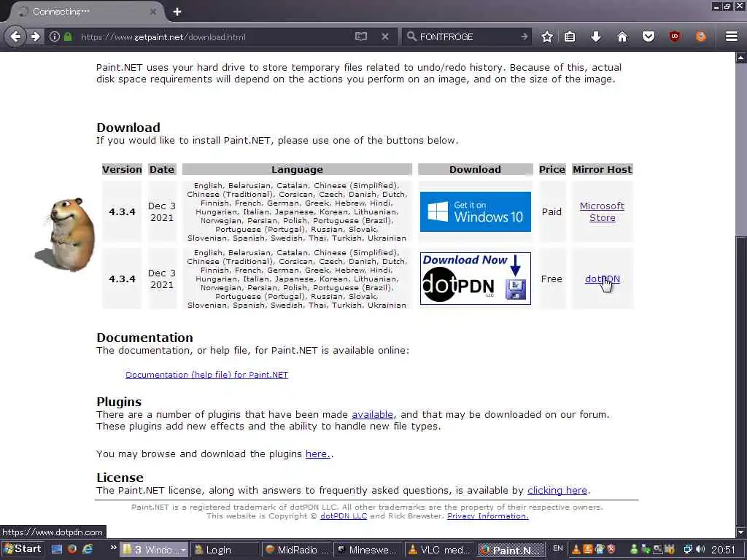Switch to Login taskbar window
This screenshot has width=747, height=560.
tap(225, 550)
